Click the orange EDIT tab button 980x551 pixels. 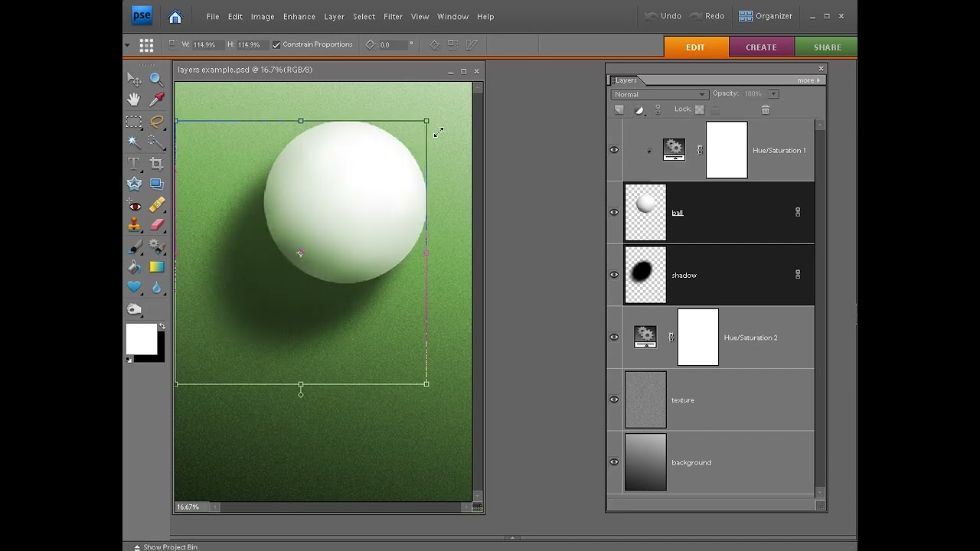coord(696,47)
